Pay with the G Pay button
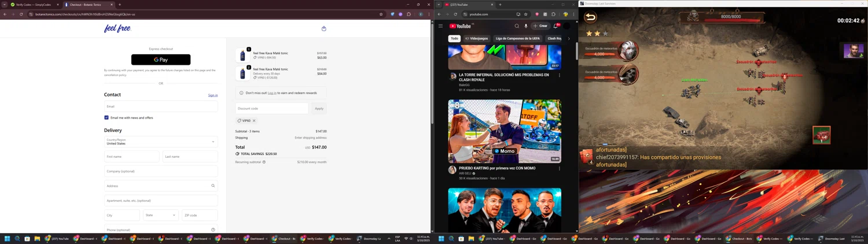 (161, 60)
